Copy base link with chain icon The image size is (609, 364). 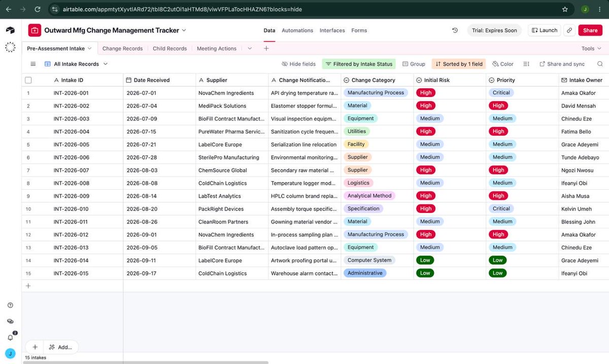click(569, 30)
